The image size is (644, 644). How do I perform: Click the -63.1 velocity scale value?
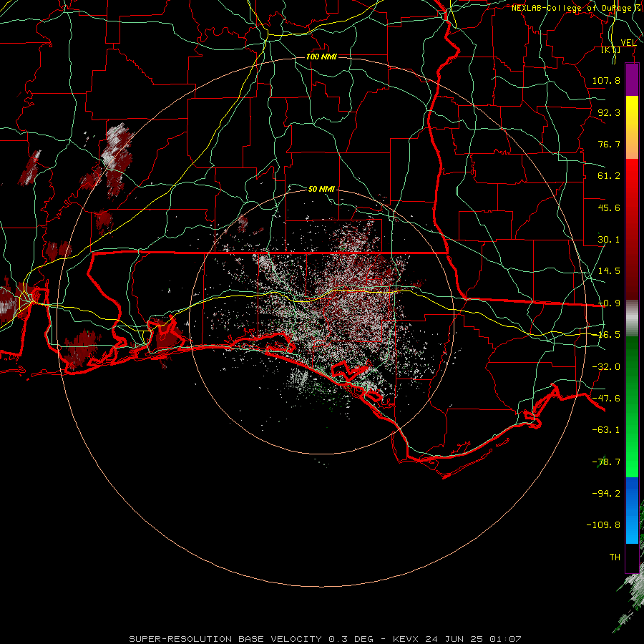click(x=606, y=430)
